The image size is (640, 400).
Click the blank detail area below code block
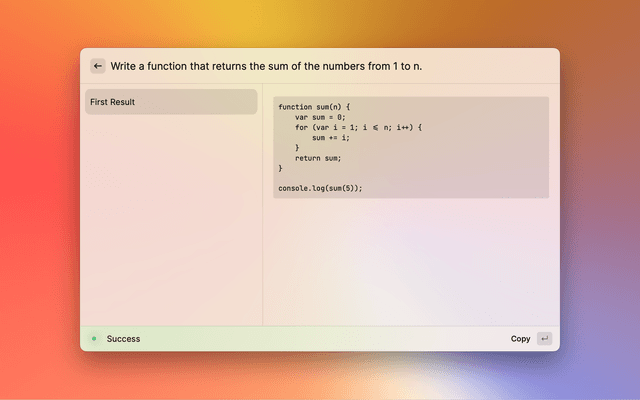pos(410,260)
